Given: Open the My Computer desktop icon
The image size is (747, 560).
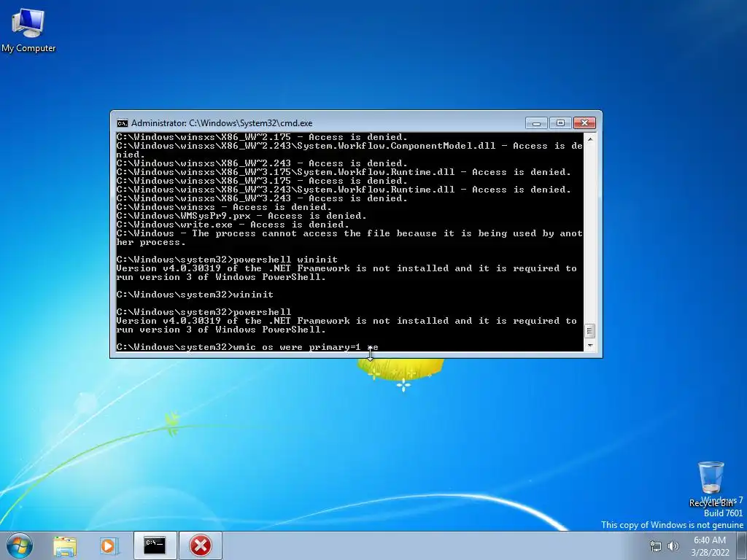Looking at the screenshot, I should click(x=28, y=30).
